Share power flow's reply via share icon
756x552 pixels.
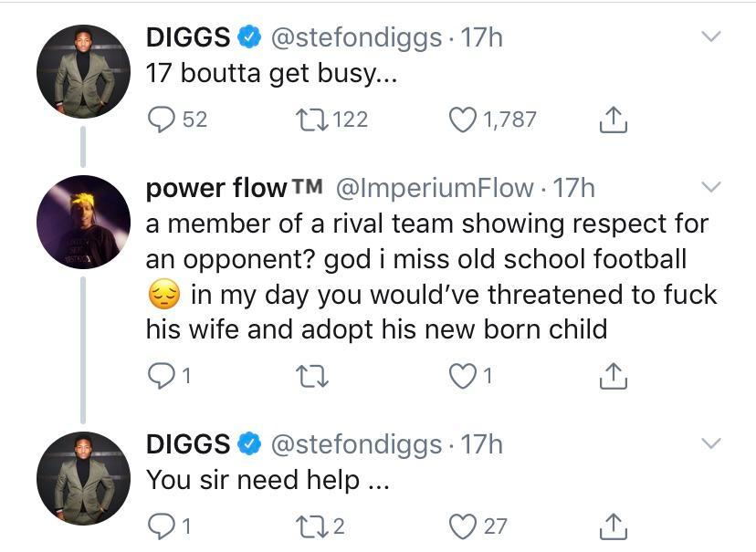click(614, 372)
